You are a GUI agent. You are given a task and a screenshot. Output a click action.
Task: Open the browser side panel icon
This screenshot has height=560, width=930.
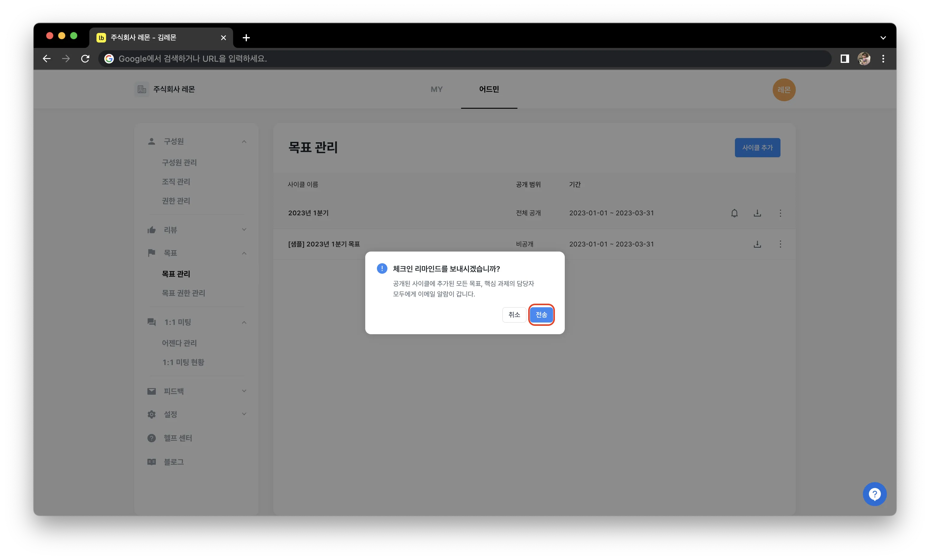[x=844, y=58]
